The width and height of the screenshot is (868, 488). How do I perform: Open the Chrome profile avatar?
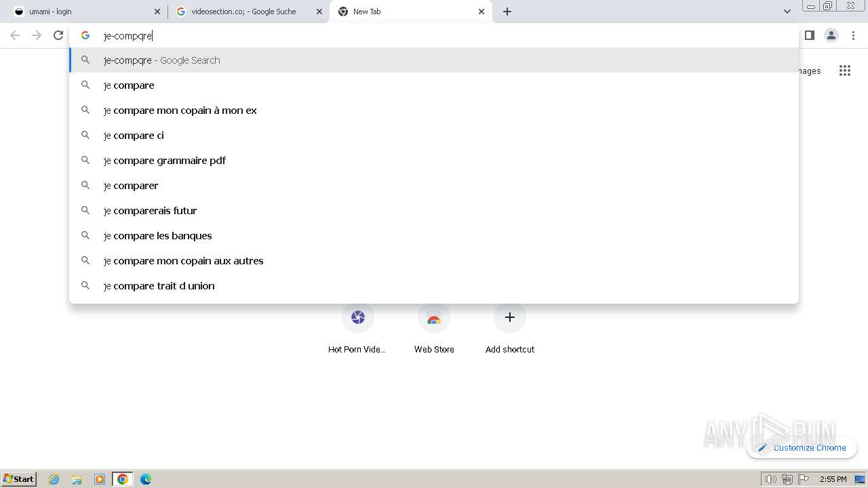tap(831, 35)
